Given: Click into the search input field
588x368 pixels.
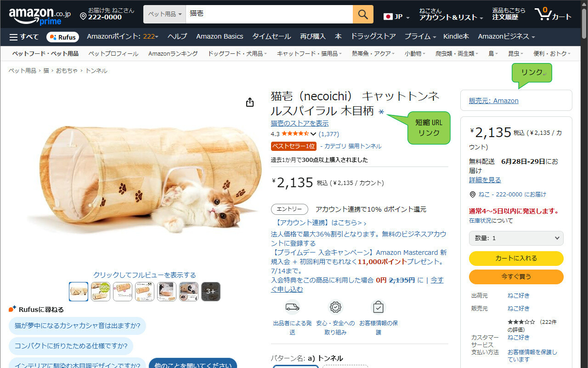Looking at the screenshot, I should (269, 14).
